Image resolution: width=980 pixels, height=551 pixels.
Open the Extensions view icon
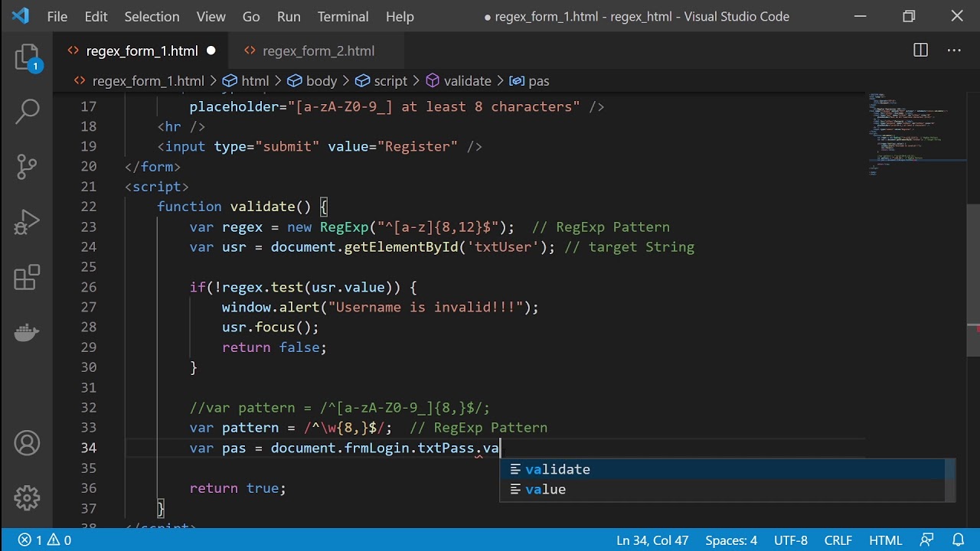point(27,277)
